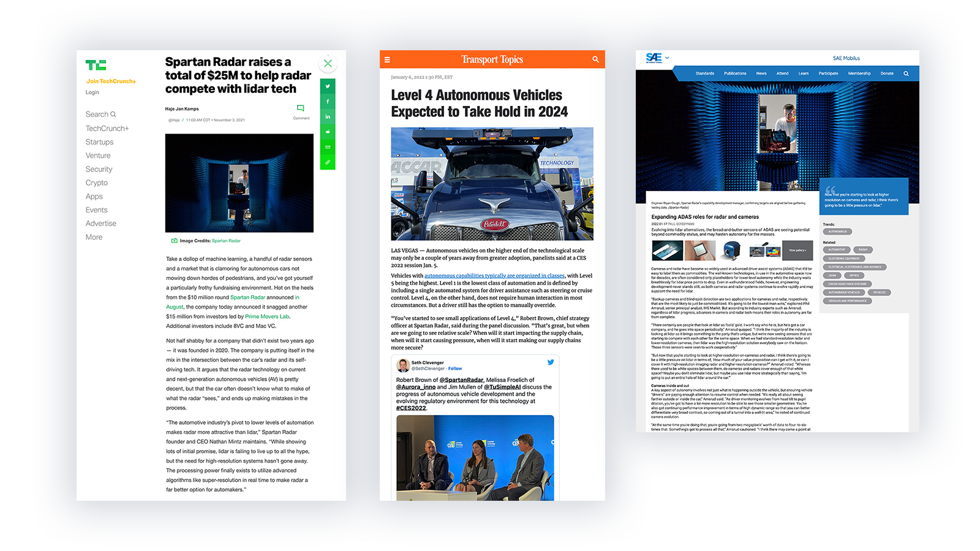The image size is (980, 551).
Task: Share the article on Twitter from green sidebar
Action: click(x=328, y=86)
